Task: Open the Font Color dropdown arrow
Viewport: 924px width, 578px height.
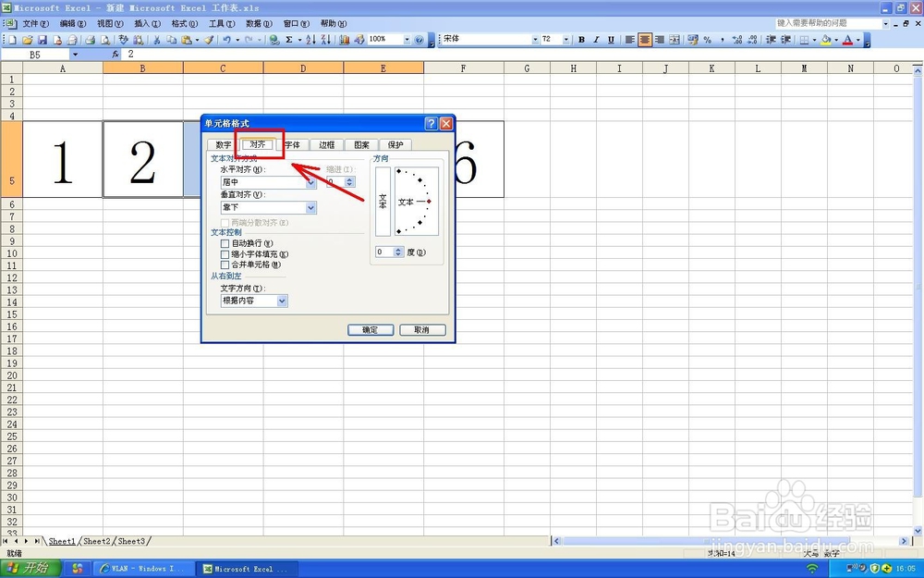Action: tap(858, 40)
